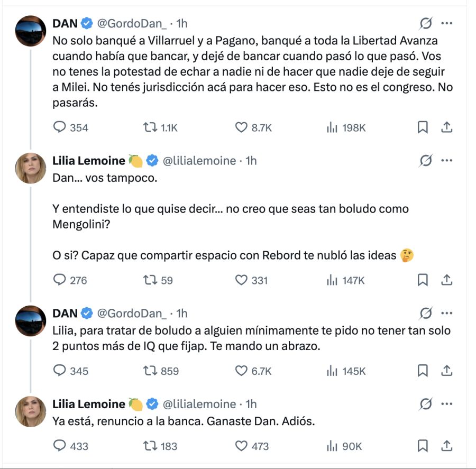
Task: Share Lilia's 'renuncio a la banca' tweet
Action: (446, 446)
